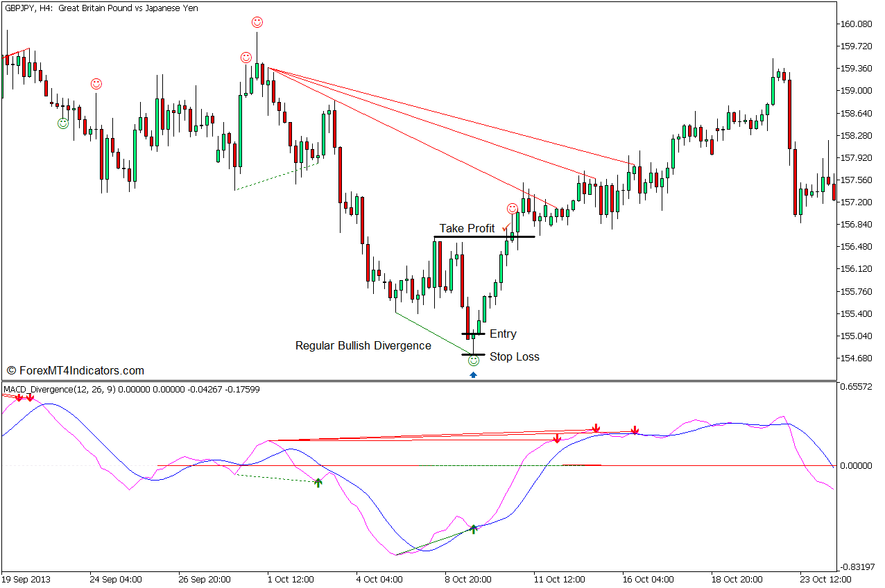The height and width of the screenshot is (588, 885).
Task: Select the Regular Bullish Divergence annotation
Action: (363, 345)
